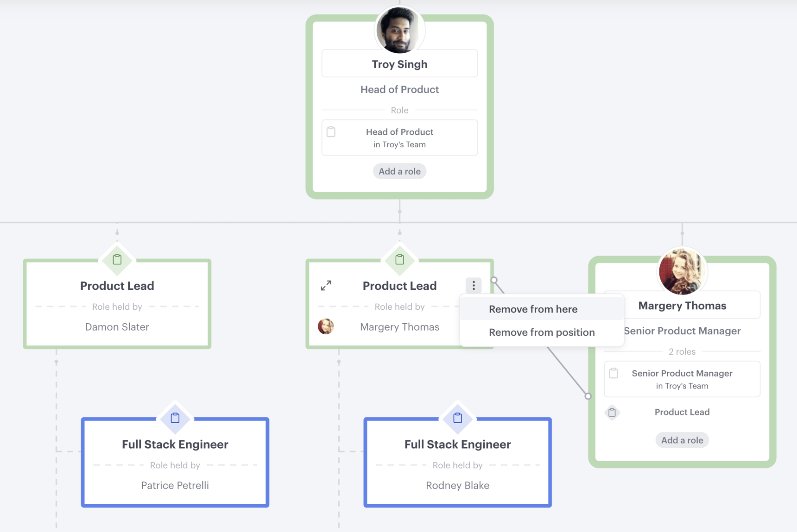Select Patrice Petrelli's name
797x532 pixels.
tap(175, 485)
